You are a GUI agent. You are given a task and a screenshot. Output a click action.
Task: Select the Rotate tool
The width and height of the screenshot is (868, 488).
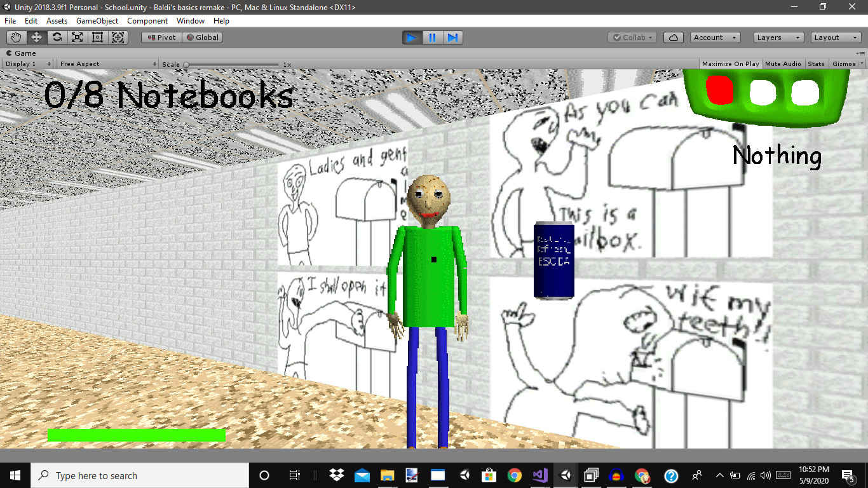tap(57, 37)
